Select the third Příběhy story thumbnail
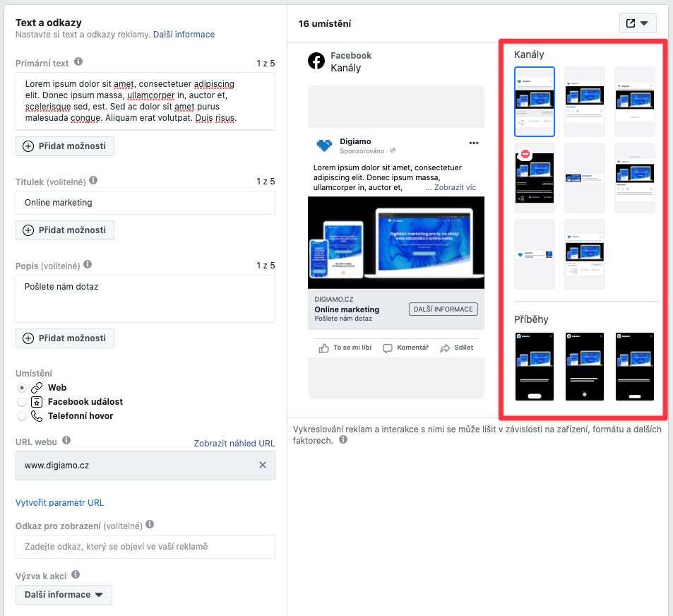The image size is (673, 616). 635,367
